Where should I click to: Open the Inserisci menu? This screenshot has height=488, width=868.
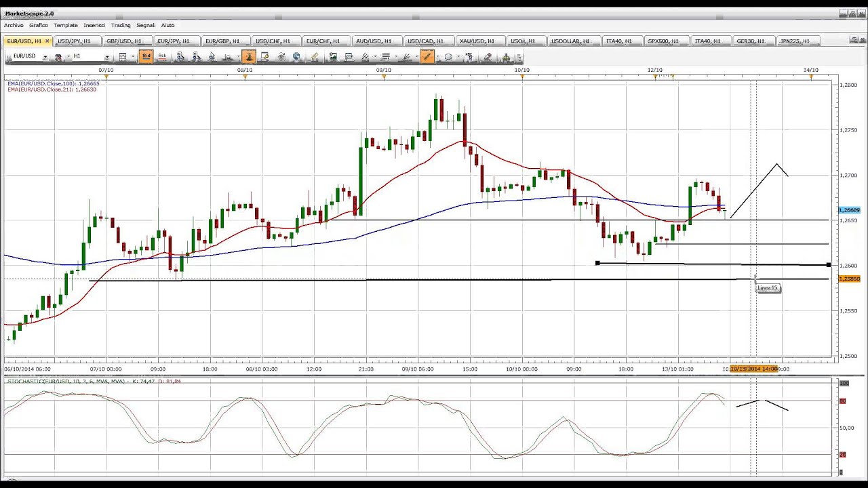(94, 25)
